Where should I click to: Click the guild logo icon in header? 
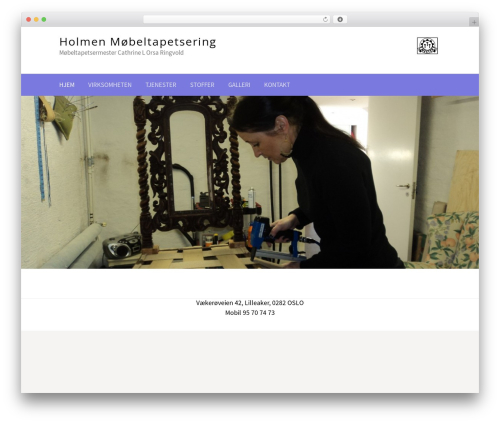427,46
